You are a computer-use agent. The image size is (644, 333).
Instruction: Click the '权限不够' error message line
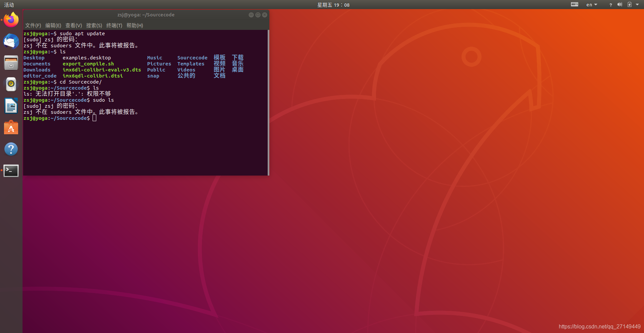click(x=67, y=94)
